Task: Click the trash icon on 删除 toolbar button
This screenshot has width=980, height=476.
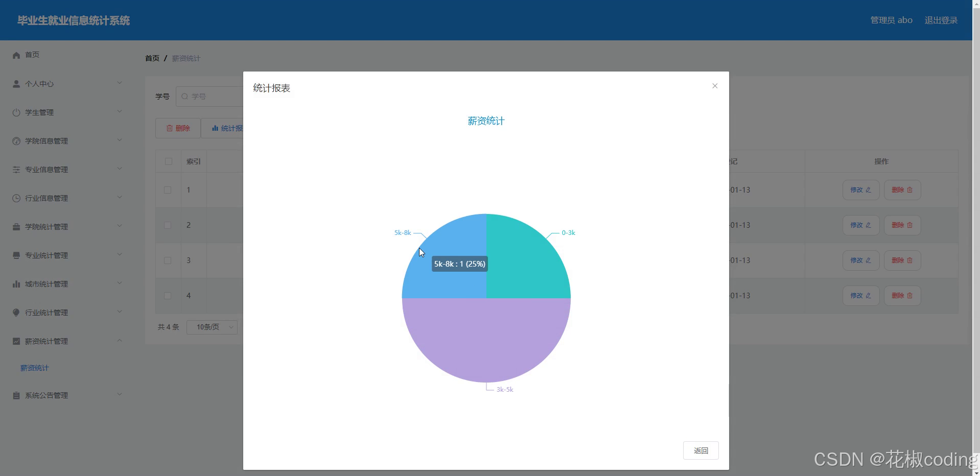Action: [170, 128]
